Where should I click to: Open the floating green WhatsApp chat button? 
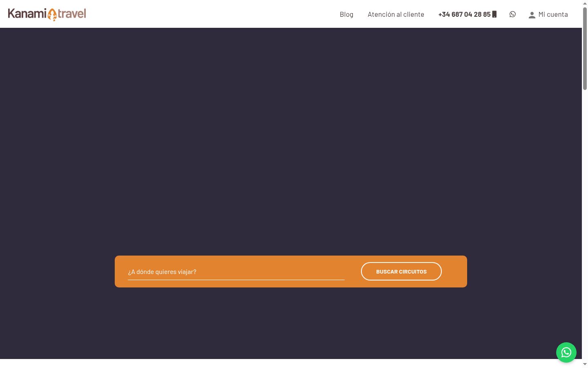click(566, 352)
